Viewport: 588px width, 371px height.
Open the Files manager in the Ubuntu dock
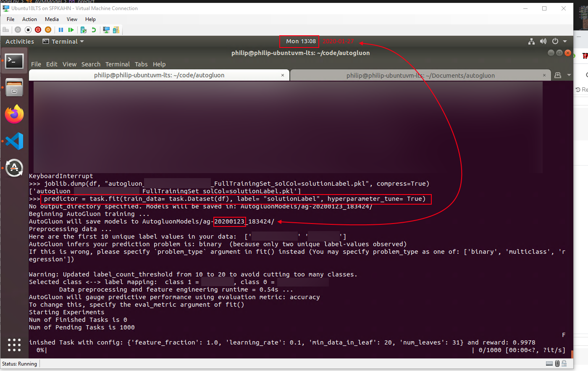point(14,88)
